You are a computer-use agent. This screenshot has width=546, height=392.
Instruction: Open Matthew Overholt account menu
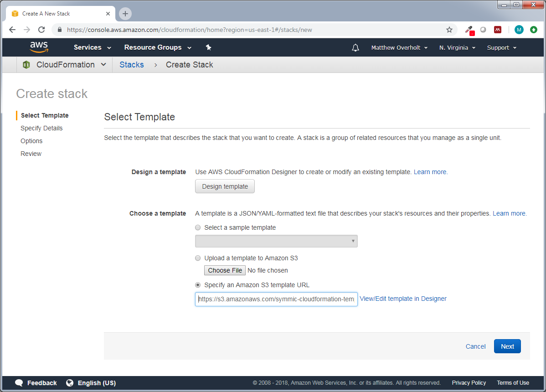(399, 48)
